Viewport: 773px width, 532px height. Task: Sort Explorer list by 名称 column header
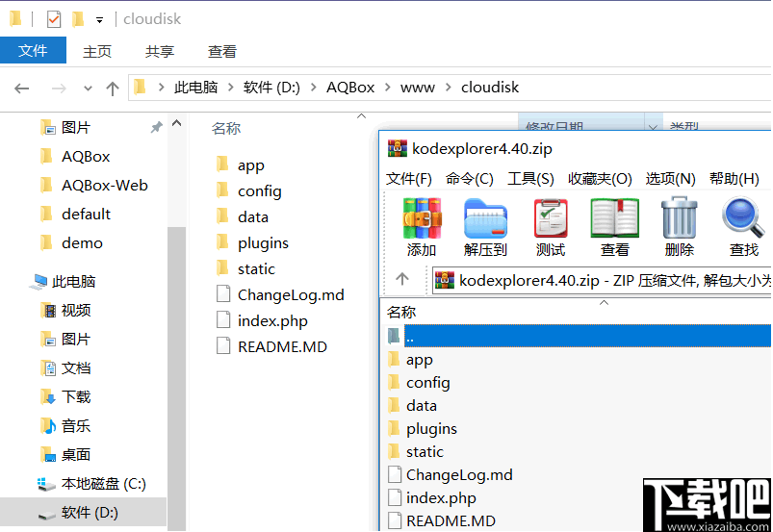point(226,129)
